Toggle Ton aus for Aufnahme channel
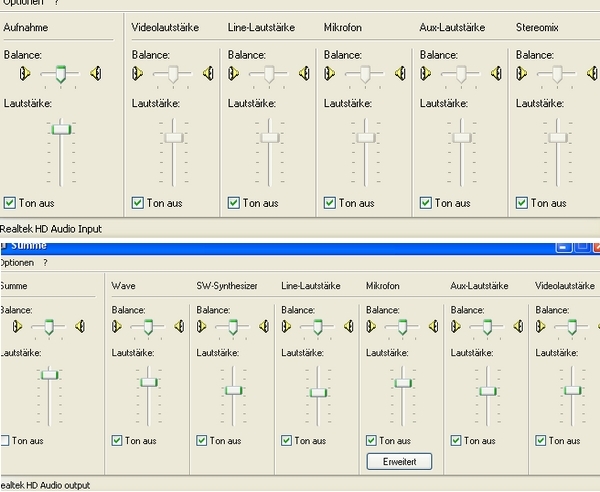 [x=10, y=202]
